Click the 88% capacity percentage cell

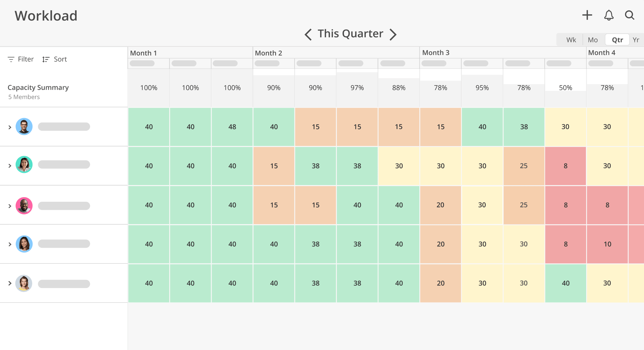click(399, 88)
